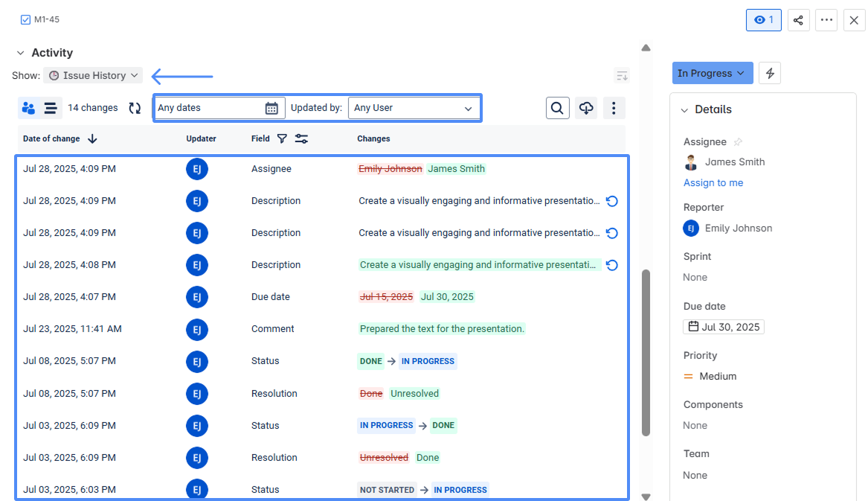Image resolution: width=868 pixels, height=501 pixels.
Task: Click the refresh changes icon
Action: 135,108
